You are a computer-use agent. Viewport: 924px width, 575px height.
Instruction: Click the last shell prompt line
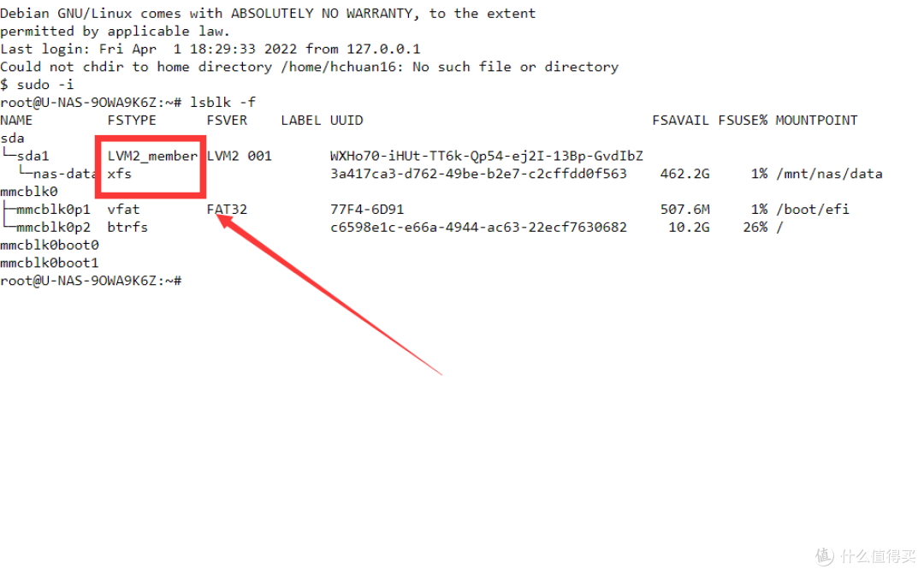(91, 281)
